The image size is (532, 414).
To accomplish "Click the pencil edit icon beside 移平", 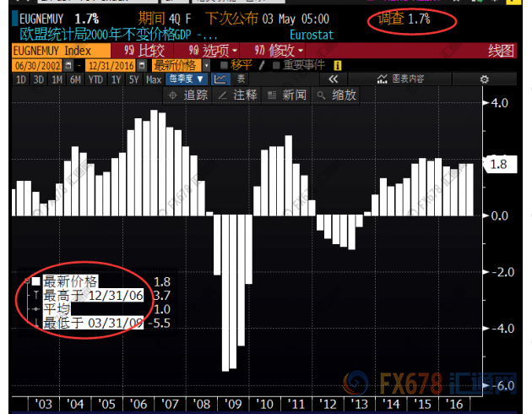I will (261, 65).
